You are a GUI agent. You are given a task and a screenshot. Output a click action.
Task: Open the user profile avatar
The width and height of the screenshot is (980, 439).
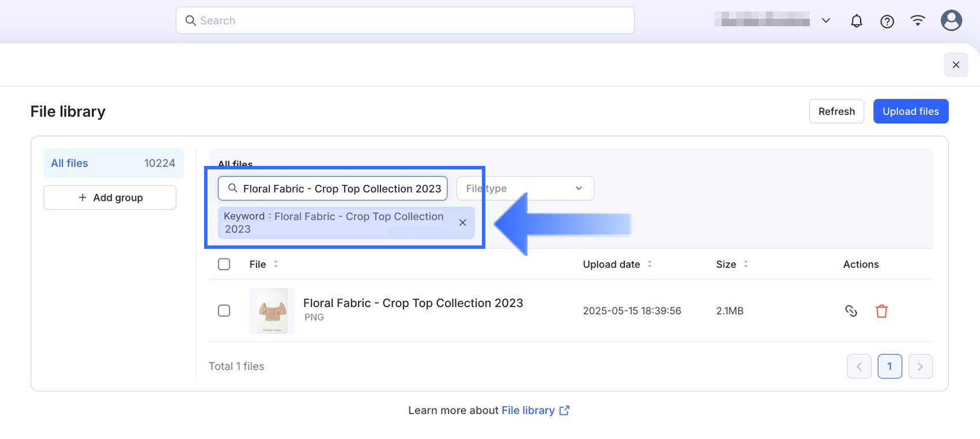tap(951, 21)
